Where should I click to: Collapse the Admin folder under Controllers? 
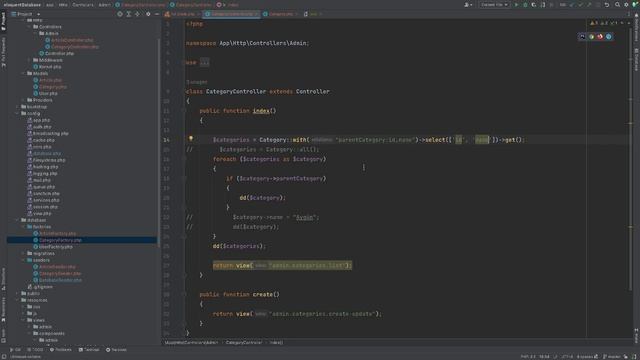pyautogui.click(x=36, y=33)
